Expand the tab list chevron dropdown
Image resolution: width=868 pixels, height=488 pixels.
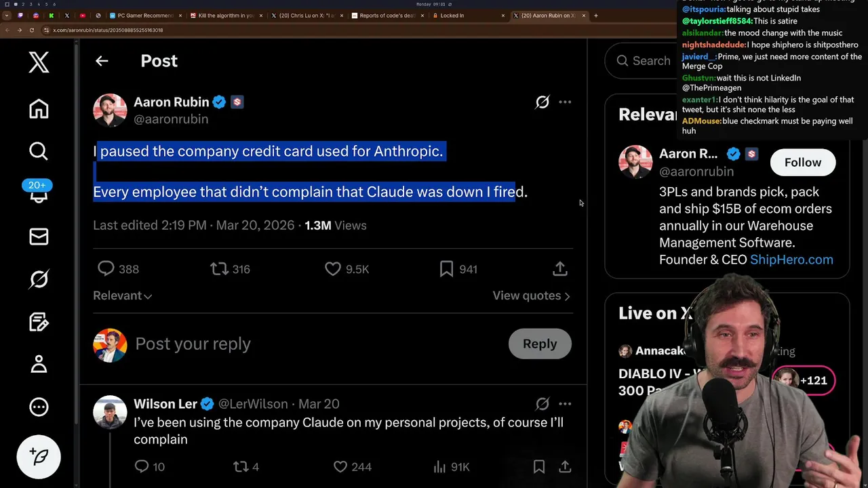7,16
